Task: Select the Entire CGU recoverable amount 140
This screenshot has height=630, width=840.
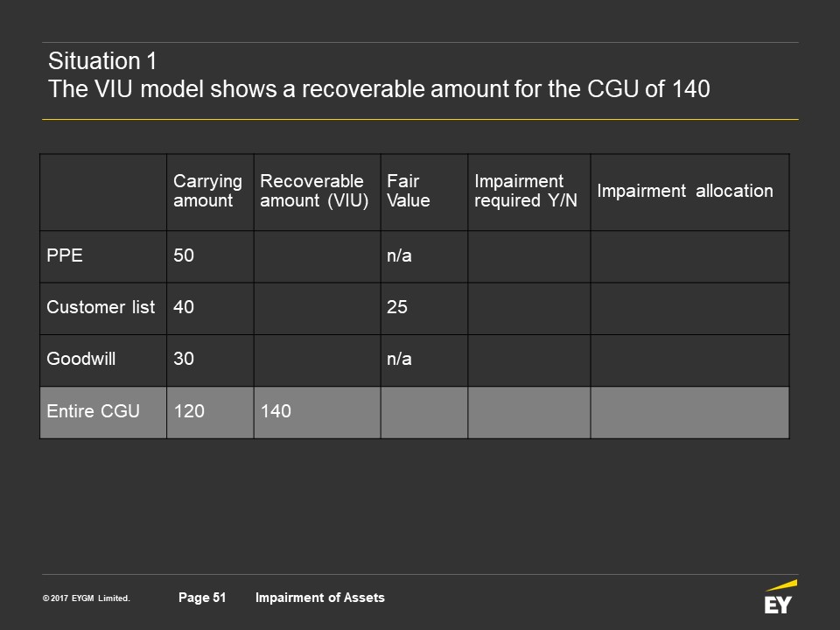Action: (x=276, y=411)
